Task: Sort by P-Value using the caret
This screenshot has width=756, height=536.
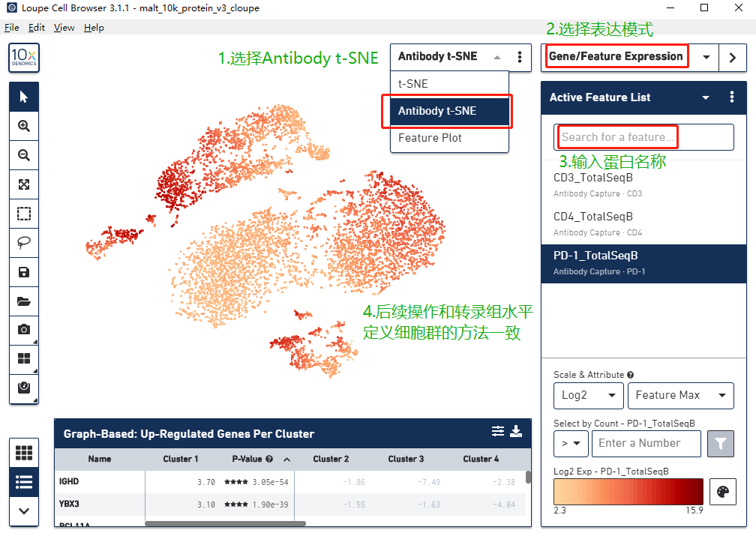Action: tap(286, 460)
